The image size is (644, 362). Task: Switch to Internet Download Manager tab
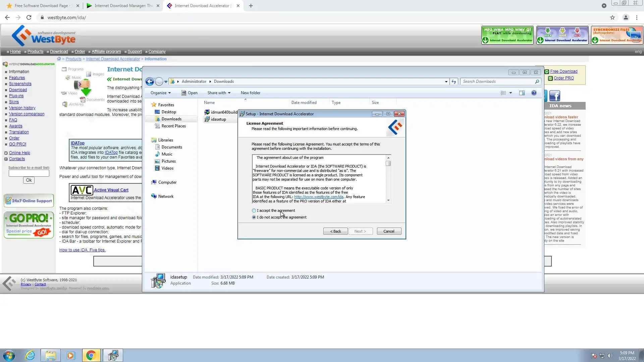point(123,6)
